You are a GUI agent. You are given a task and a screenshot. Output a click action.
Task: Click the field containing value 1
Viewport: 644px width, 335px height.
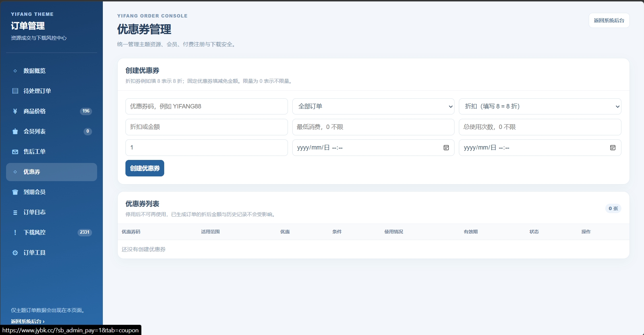coord(207,147)
